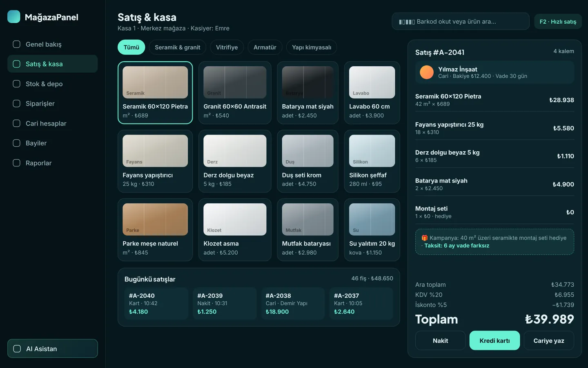Open Genel bakış via its sidebar icon
Image resolution: width=588 pixels, height=368 pixels.
pos(17,44)
